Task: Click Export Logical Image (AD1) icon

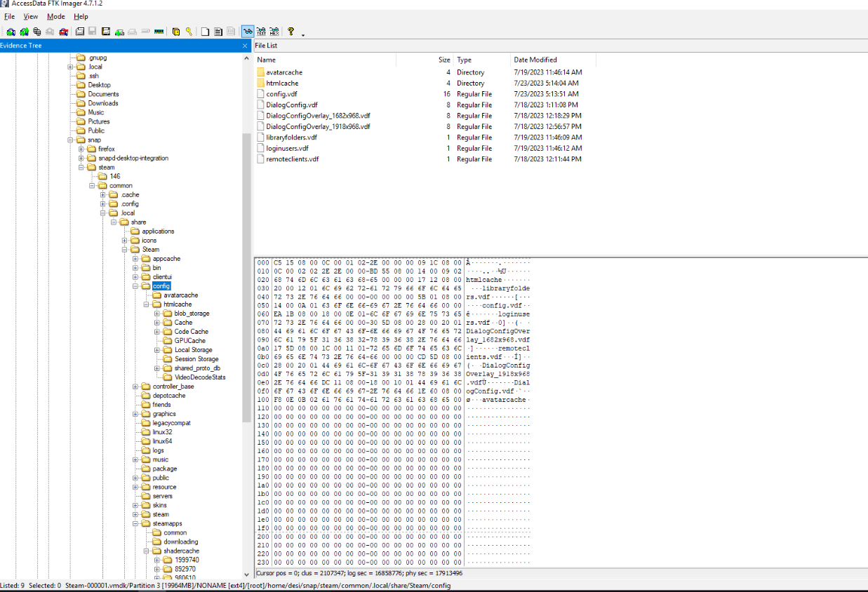Action: tap(106, 32)
